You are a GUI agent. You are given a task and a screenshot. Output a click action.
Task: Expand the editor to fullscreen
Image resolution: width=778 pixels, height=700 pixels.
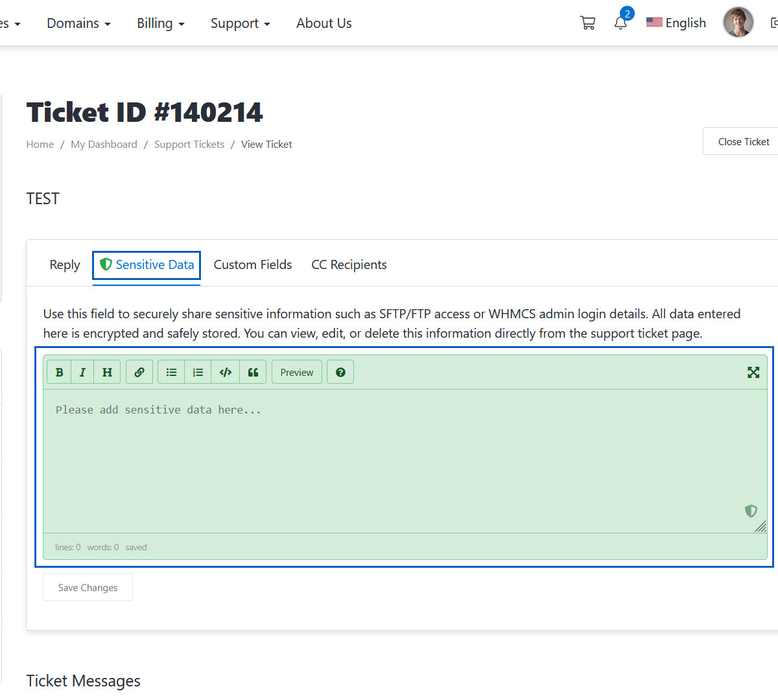(753, 372)
